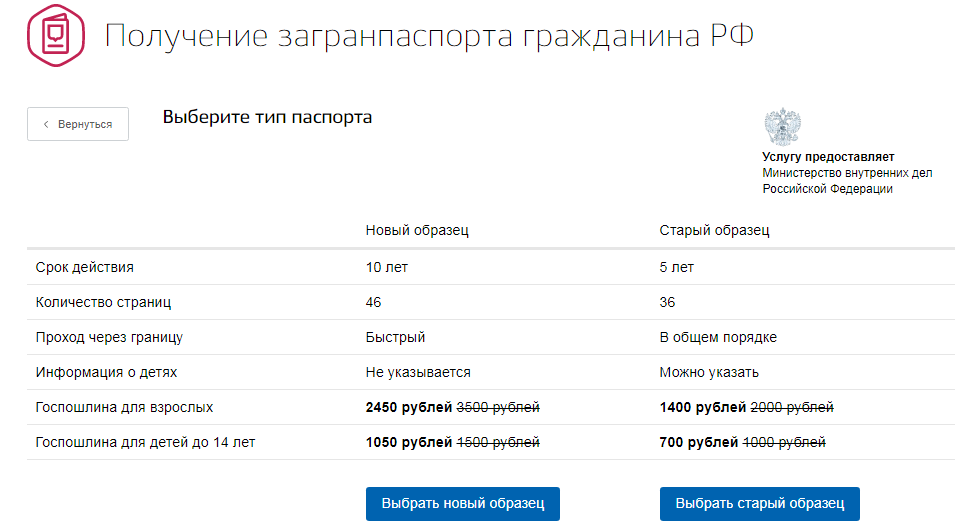Viewport: 962px width, 532px height.
Task: Choose Выбрать новый образец button
Action: click(x=463, y=504)
